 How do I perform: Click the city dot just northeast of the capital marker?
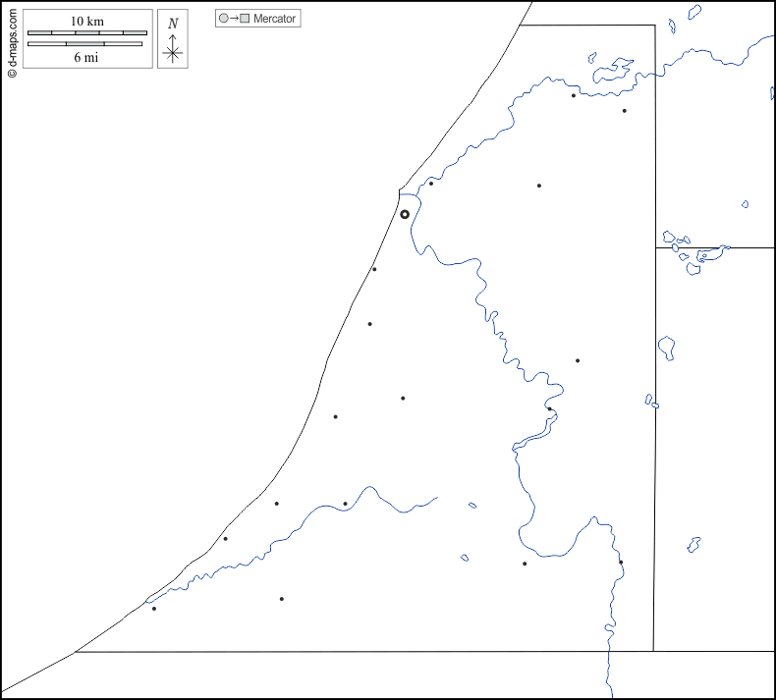tap(431, 184)
